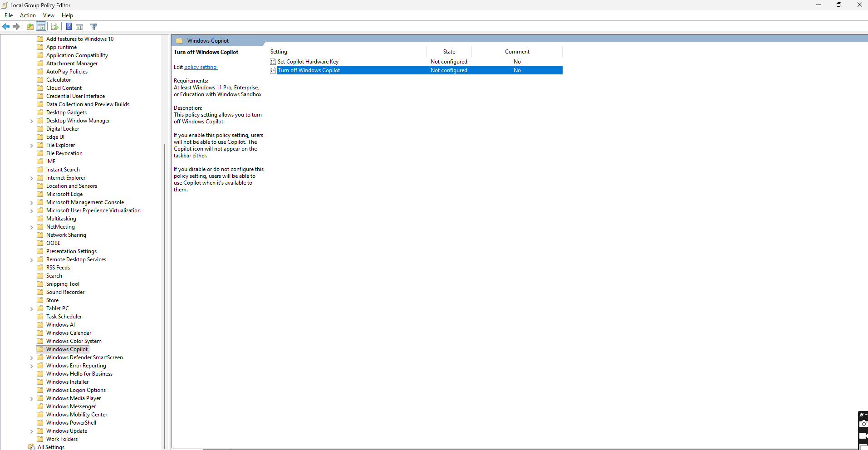Select 'Set Copilot Hardware Key' policy
Image resolution: width=868 pixels, height=450 pixels.
308,62
